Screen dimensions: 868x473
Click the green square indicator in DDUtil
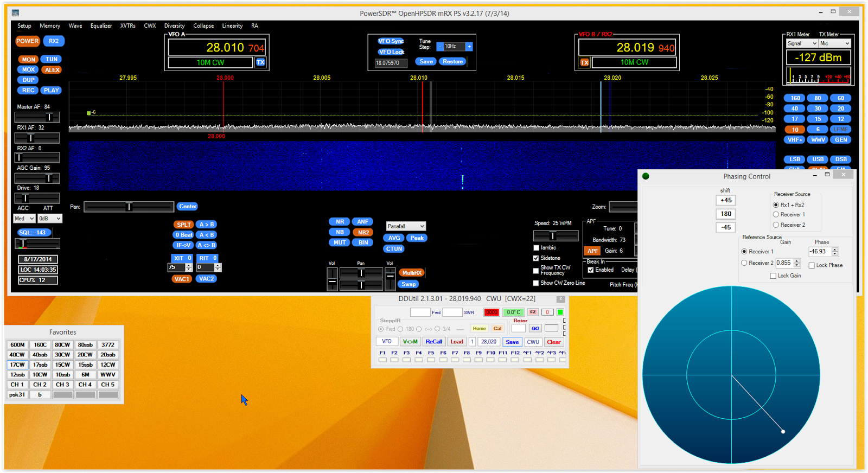(x=560, y=312)
